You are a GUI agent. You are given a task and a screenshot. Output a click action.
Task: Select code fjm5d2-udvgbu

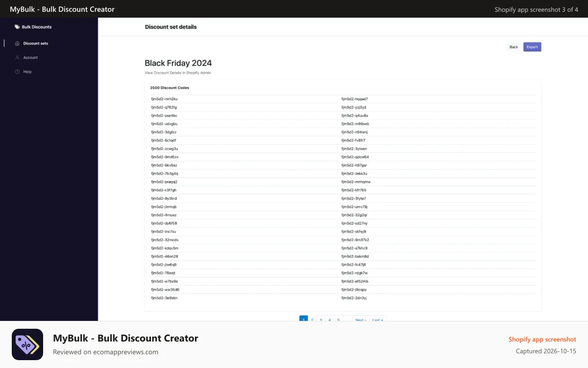pyautogui.click(x=164, y=124)
